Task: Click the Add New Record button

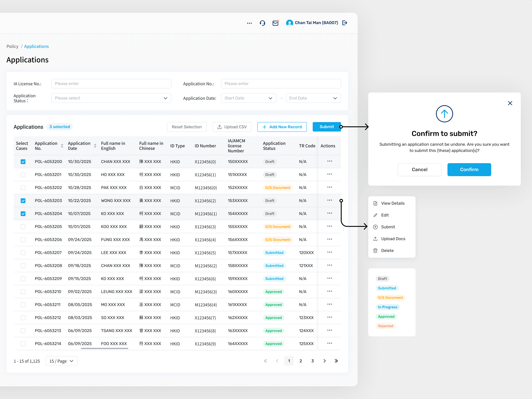Action: 282,127
